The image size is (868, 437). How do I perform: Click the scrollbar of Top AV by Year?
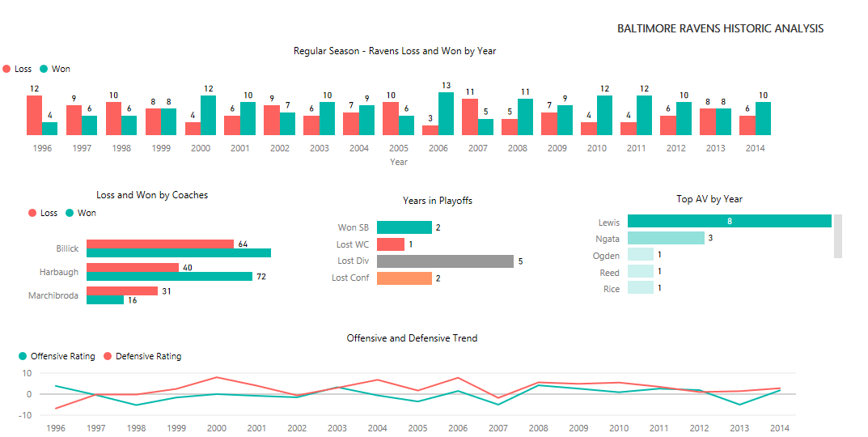point(838,236)
